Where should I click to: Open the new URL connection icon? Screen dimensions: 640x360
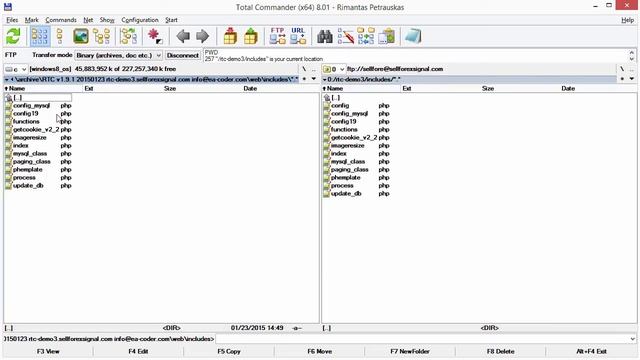[298, 36]
